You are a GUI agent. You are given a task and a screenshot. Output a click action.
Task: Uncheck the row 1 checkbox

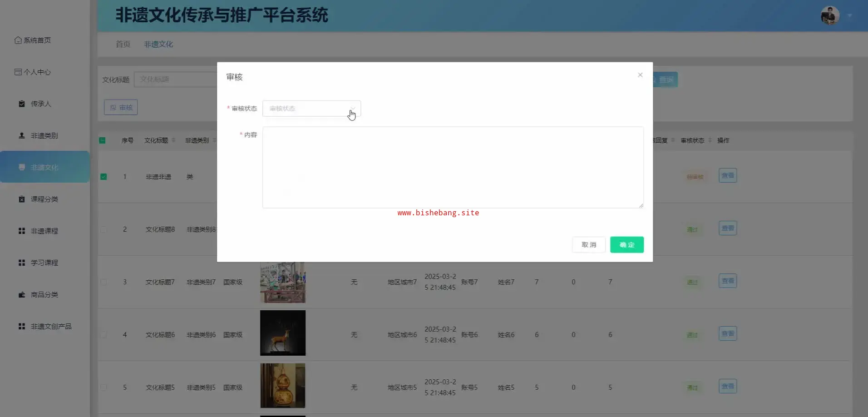point(104,177)
